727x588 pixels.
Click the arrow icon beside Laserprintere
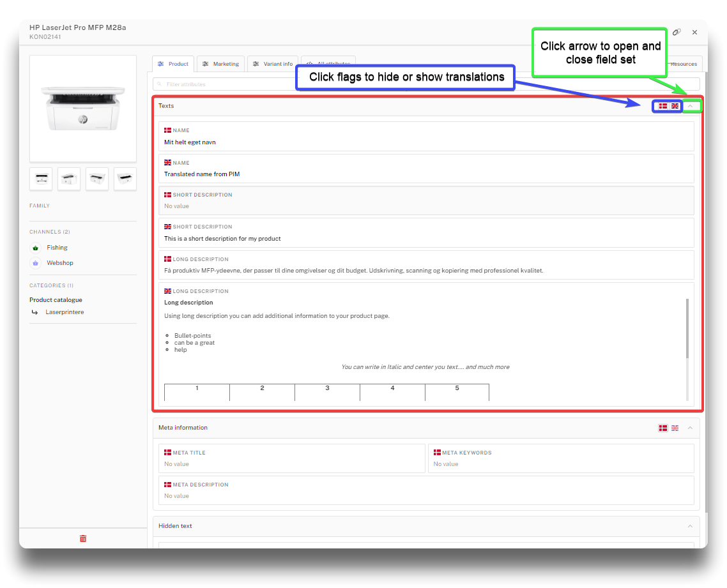point(35,312)
